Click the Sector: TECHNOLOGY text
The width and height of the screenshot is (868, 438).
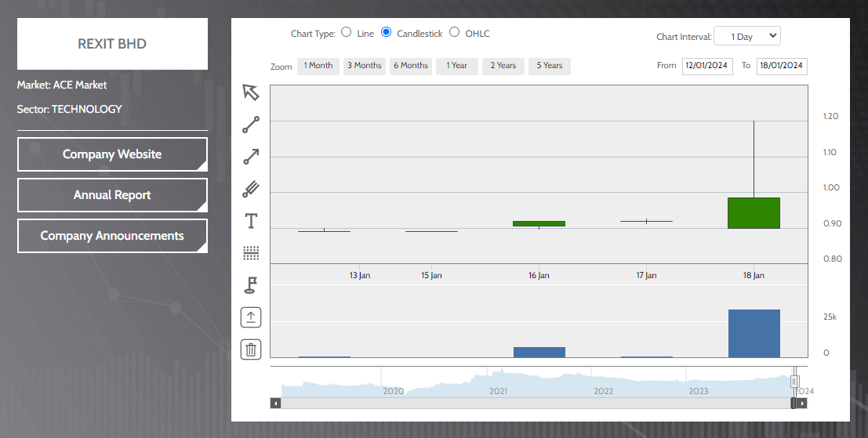69,110
